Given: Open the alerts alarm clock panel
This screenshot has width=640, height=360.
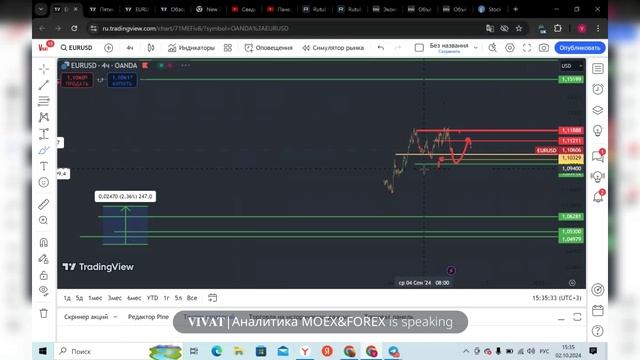Looking at the screenshot, I should 598,89.
